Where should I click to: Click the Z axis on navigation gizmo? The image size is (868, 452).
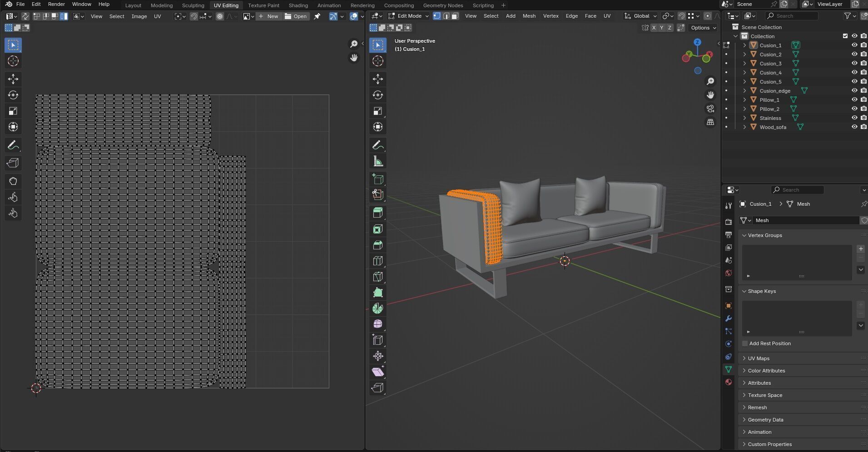click(x=697, y=42)
